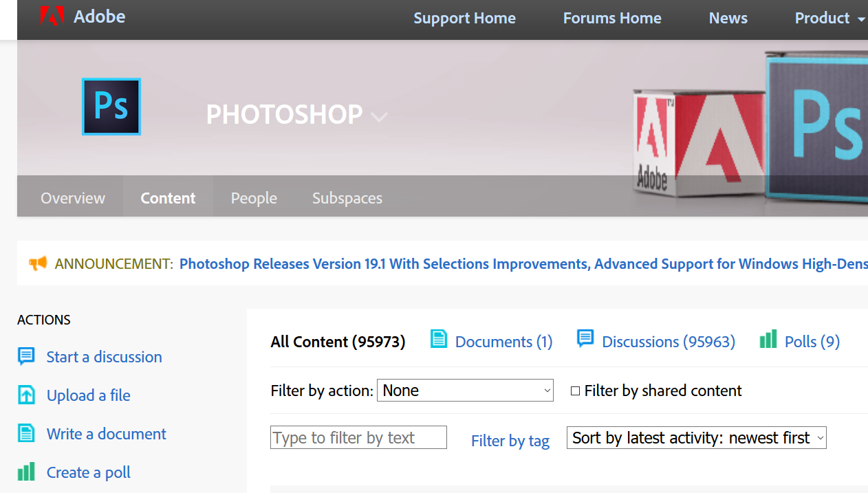Expand the PHOTOSHOP title chevron

pyautogui.click(x=379, y=117)
